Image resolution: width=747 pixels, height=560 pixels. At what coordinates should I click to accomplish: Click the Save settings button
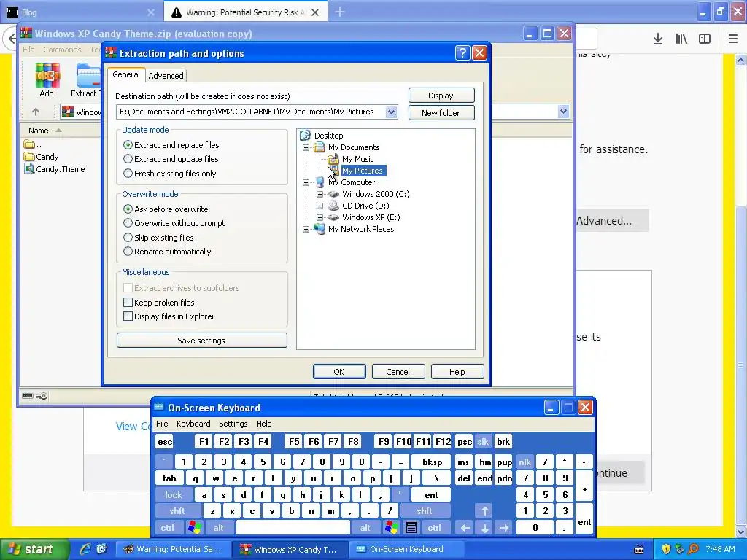click(201, 341)
